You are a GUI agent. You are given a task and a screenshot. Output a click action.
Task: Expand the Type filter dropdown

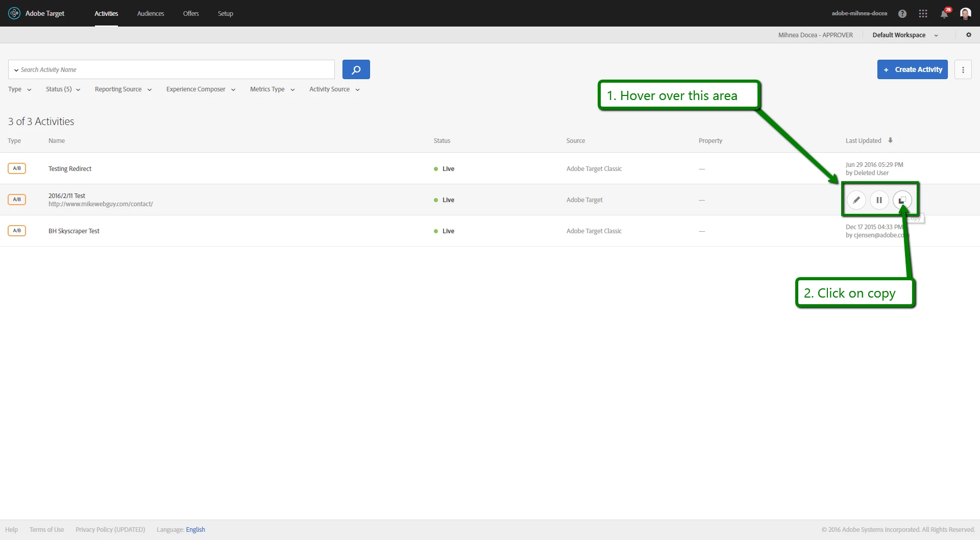20,89
